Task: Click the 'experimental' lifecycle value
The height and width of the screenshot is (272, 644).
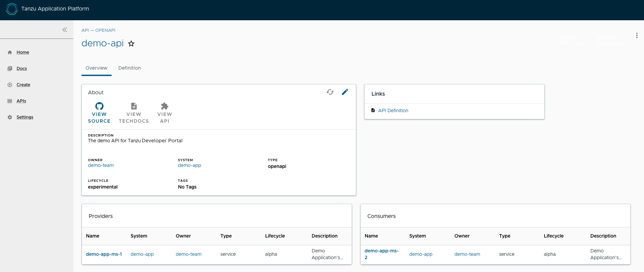Action: coord(103,187)
